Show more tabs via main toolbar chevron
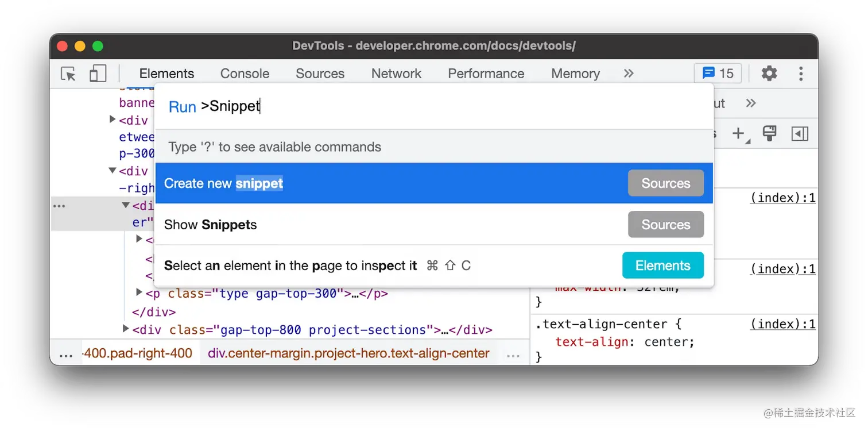868x431 pixels. pyautogui.click(x=629, y=74)
